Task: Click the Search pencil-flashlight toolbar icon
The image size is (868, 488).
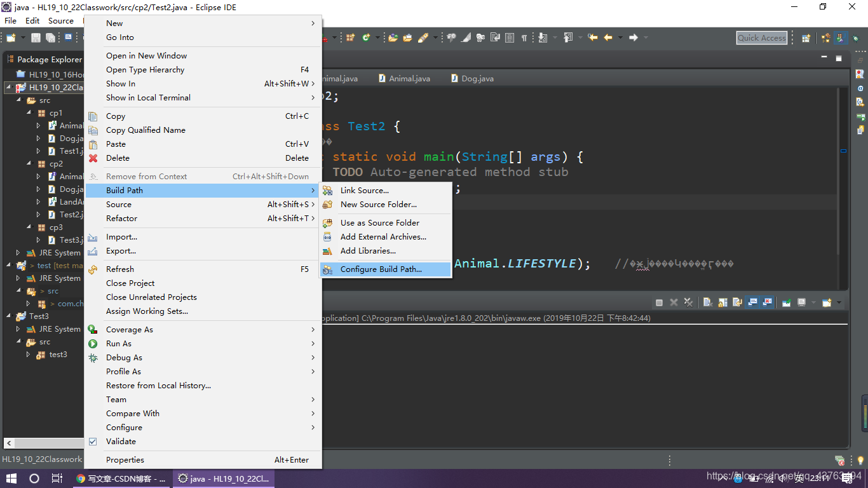Action: pyautogui.click(x=423, y=38)
